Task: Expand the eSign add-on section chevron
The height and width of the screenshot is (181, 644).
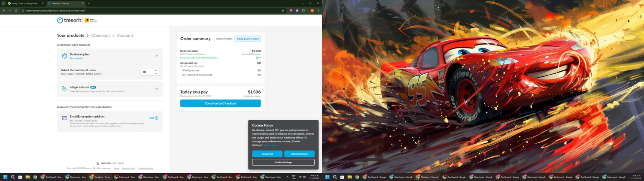Action: point(156,89)
